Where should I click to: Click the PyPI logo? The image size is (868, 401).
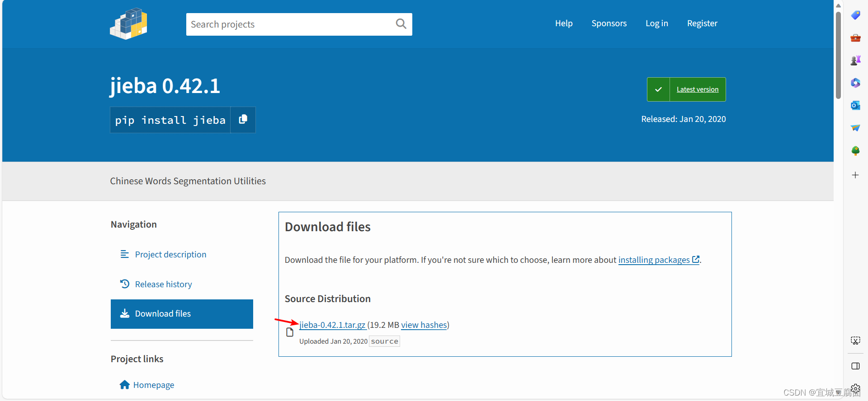click(x=129, y=24)
